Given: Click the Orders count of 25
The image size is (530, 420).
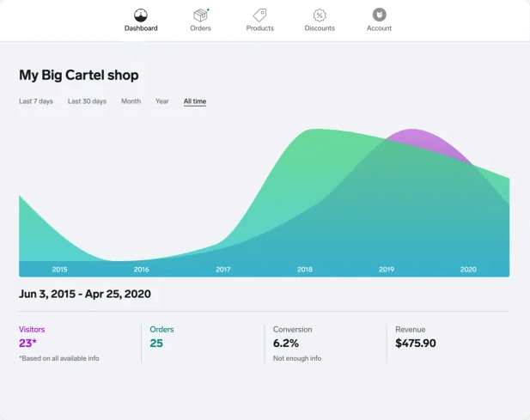Looking at the screenshot, I should [x=156, y=344].
